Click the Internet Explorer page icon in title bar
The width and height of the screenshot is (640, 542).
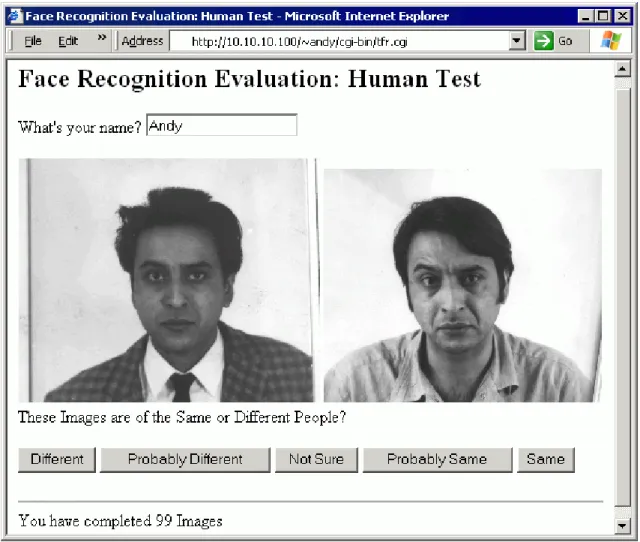[x=15, y=16]
